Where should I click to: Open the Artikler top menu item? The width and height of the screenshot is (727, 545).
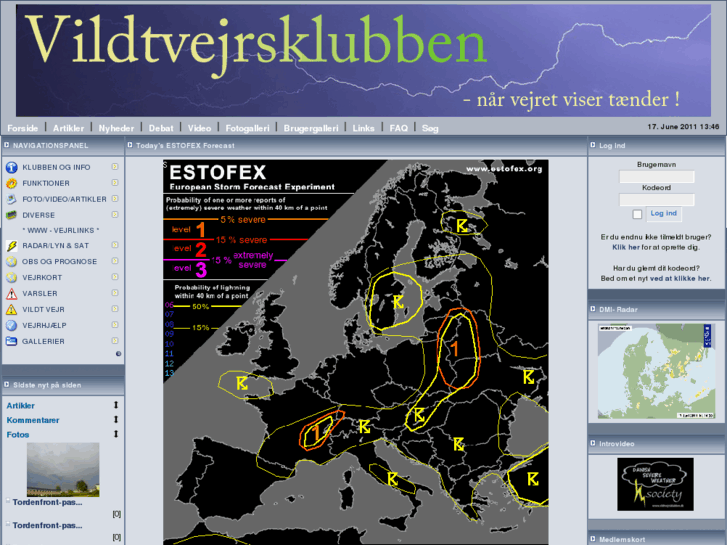pyautogui.click(x=68, y=128)
